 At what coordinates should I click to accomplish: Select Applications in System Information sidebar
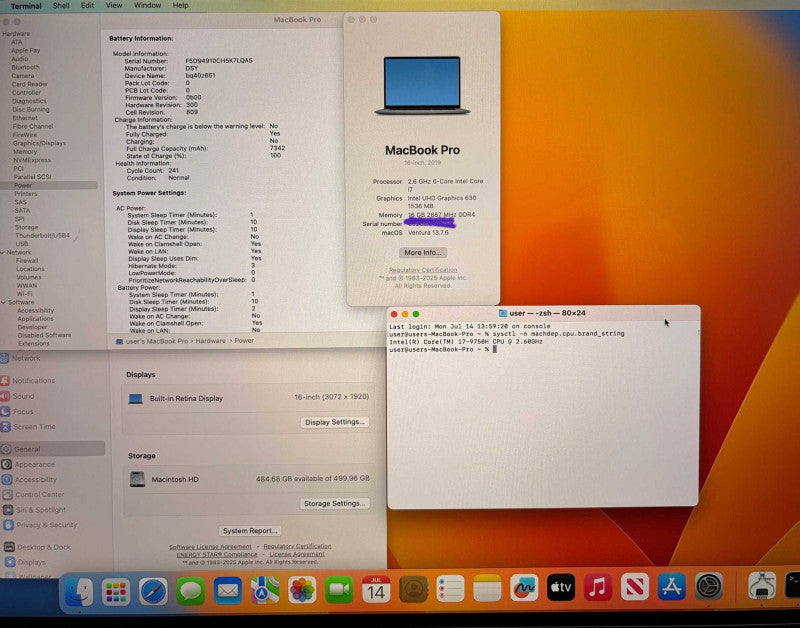tap(35, 319)
